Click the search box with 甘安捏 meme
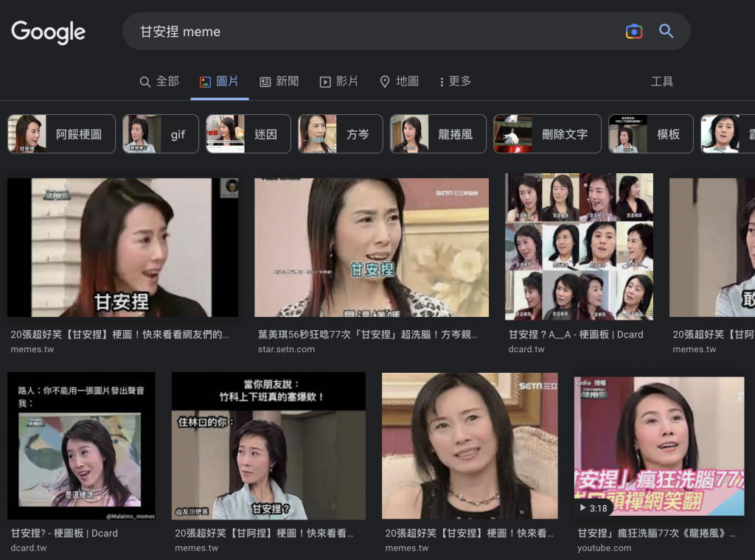This screenshot has height=560, width=755. click(x=369, y=32)
